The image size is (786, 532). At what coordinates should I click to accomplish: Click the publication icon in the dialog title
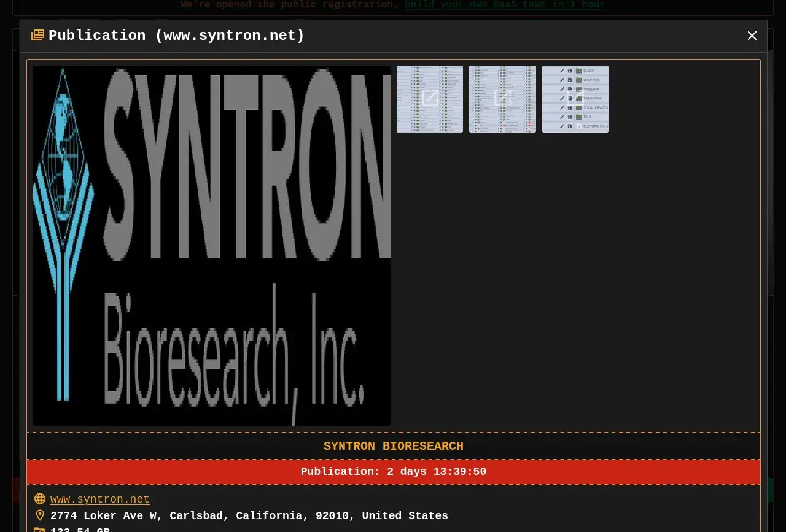(x=37, y=35)
